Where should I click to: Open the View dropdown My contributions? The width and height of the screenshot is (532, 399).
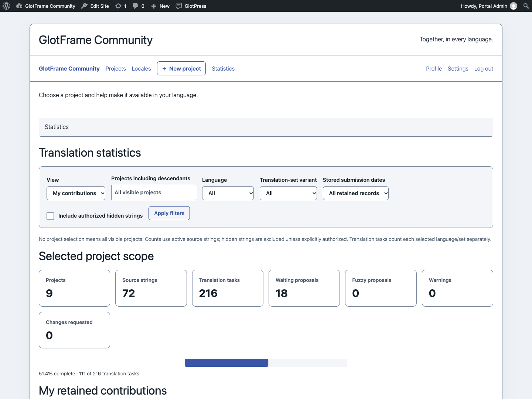click(x=76, y=193)
